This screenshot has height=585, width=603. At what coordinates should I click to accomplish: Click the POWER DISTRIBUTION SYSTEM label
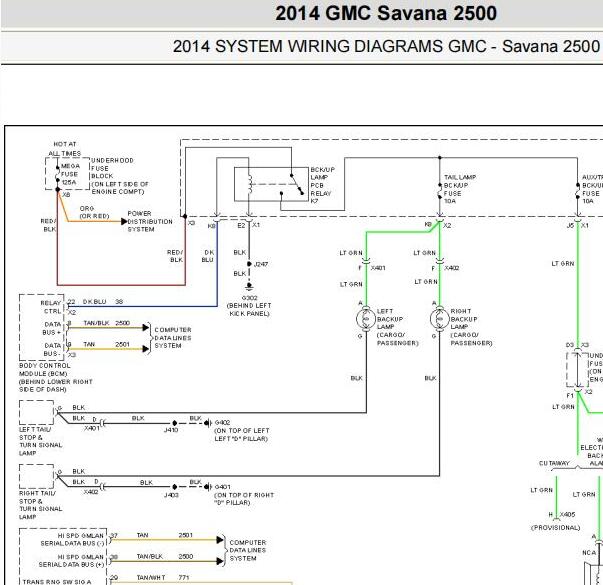point(150,221)
